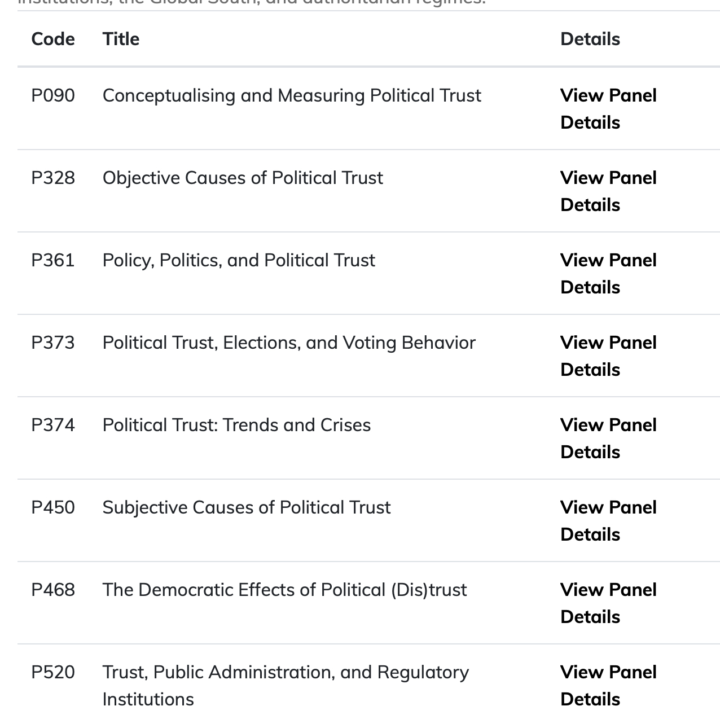Open View Panel Details for P520
The image size is (720, 728).
pyautogui.click(x=608, y=685)
